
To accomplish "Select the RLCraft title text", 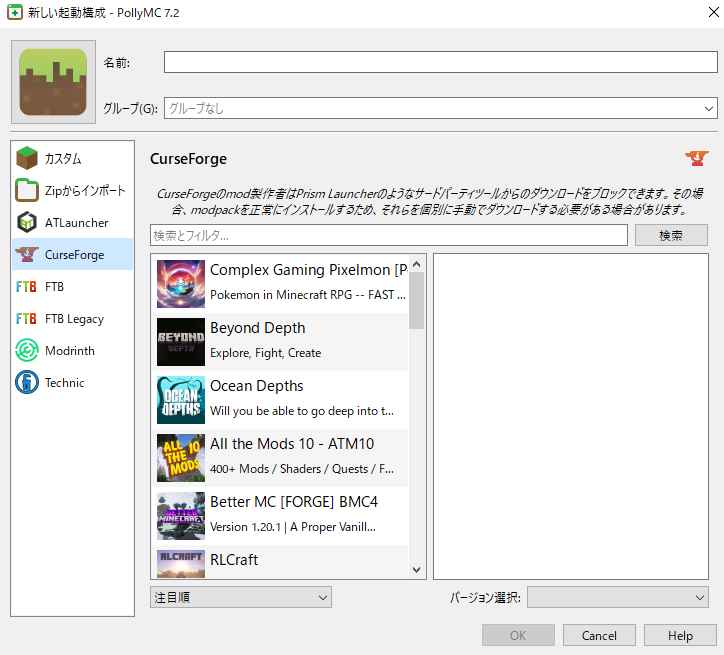I will tap(234, 560).
